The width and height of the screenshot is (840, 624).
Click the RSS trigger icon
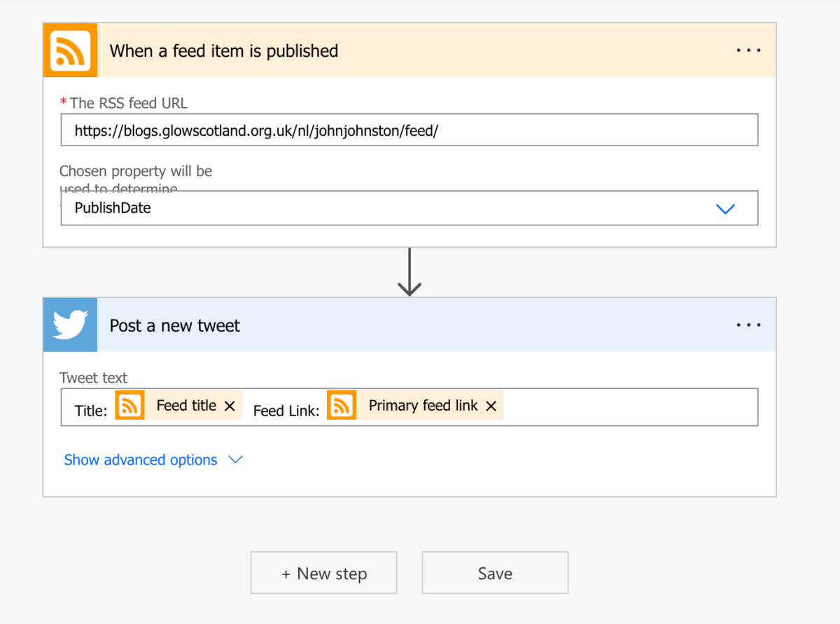point(69,50)
